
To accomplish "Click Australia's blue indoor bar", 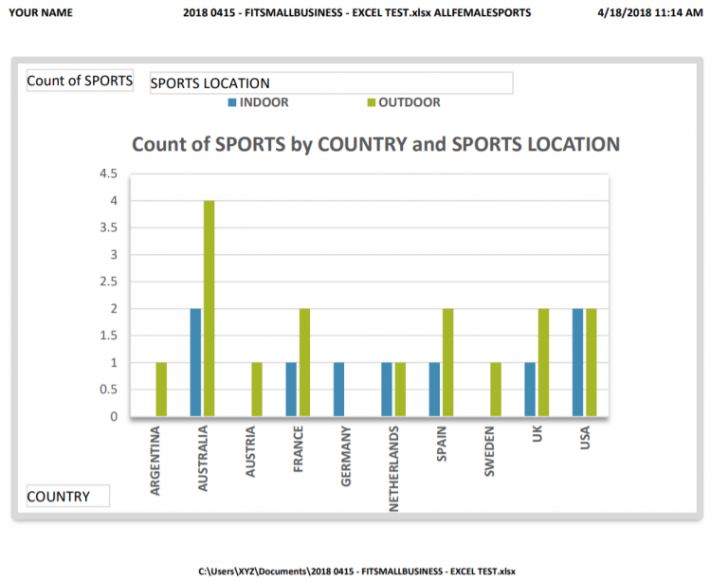I will (x=196, y=362).
